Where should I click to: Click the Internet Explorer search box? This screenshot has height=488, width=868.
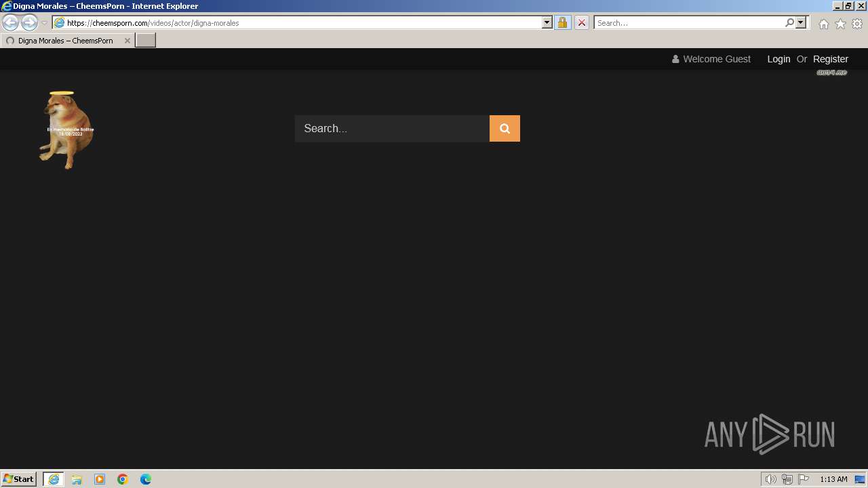(x=689, y=22)
